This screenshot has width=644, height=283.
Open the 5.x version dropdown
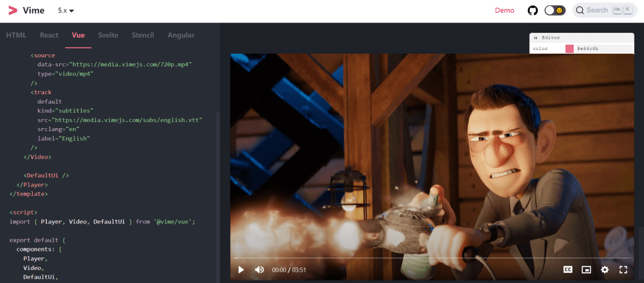tap(66, 11)
